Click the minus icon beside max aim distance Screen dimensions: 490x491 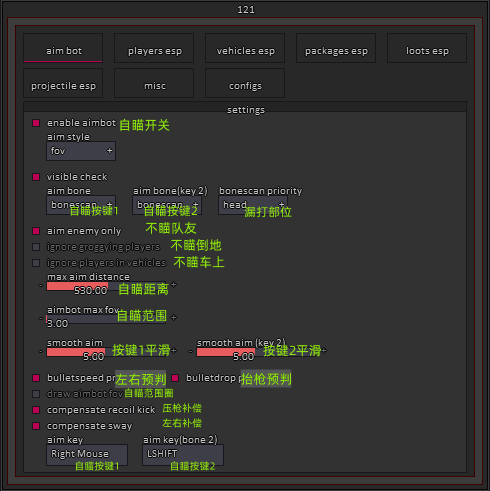click(40, 285)
